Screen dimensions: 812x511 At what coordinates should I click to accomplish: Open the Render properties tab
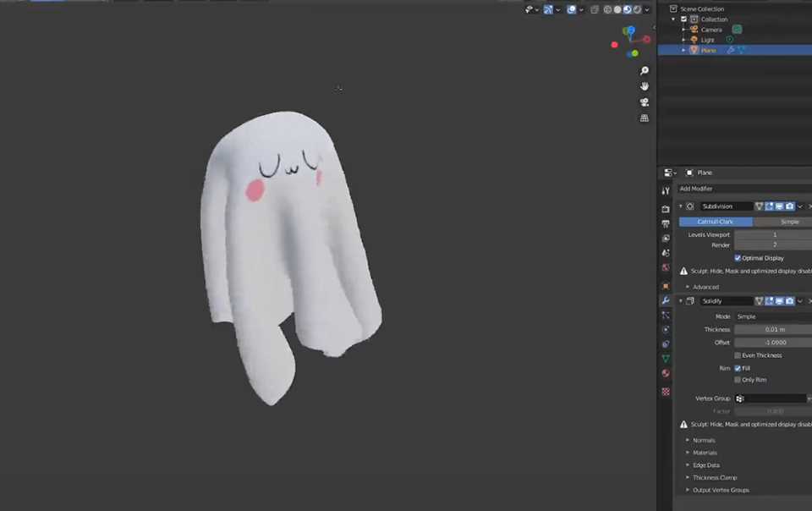click(x=666, y=209)
